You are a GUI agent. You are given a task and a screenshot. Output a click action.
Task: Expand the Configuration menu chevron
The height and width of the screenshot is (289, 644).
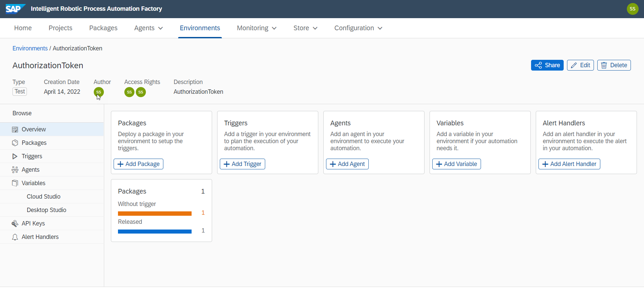pyautogui.click(x=380, y=28)
